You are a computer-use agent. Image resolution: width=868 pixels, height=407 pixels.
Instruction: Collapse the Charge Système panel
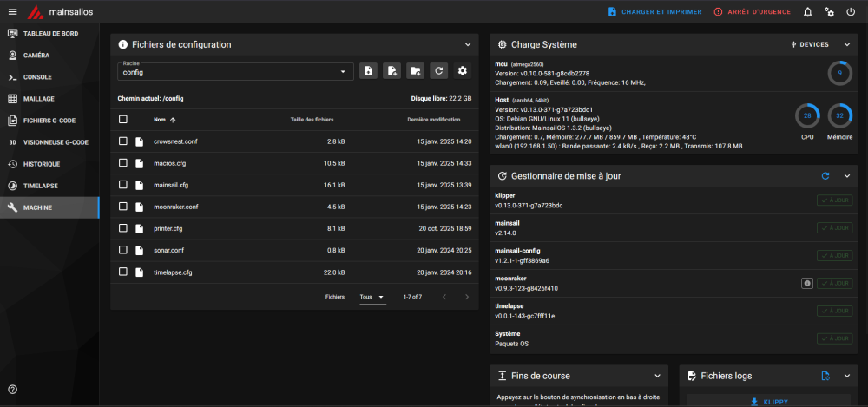[847, 44]
